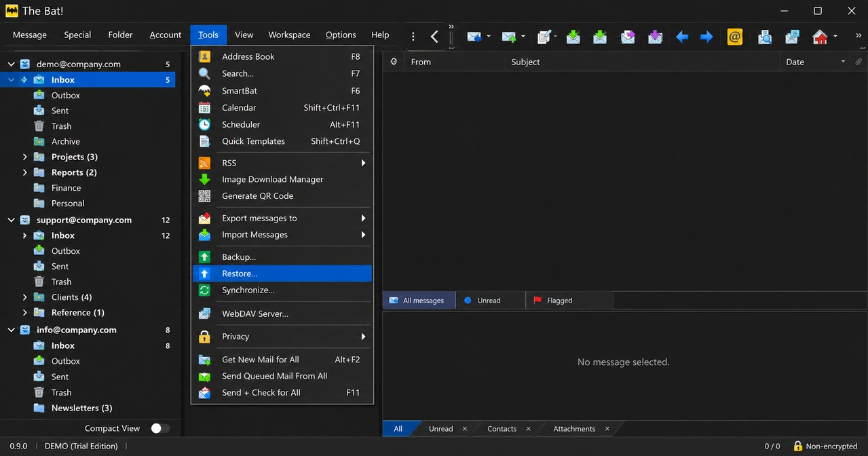
Task: Close the Contacts tab
Action: [x=529, y=429]
